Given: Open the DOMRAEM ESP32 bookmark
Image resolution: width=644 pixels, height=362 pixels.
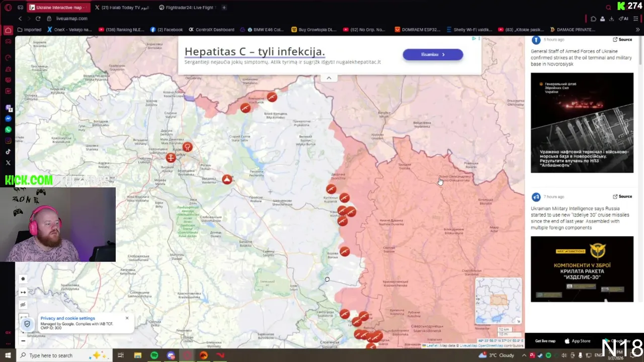Looking at the screenshot, I should (418, 30).
